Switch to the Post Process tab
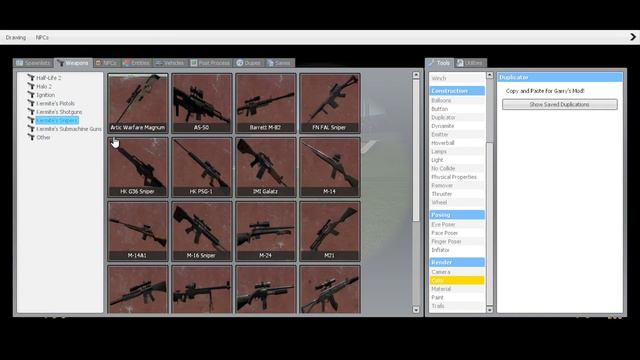 (x=211, y=63)
